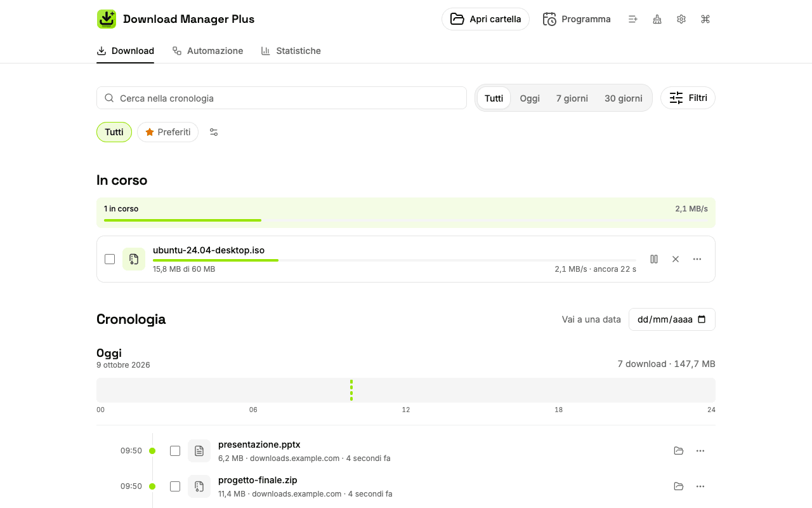Pause the ubuntu-24.04-desktop.iso download
This screenshot has height=508, width=812.
pyautogui.click(x=654, y=259)
